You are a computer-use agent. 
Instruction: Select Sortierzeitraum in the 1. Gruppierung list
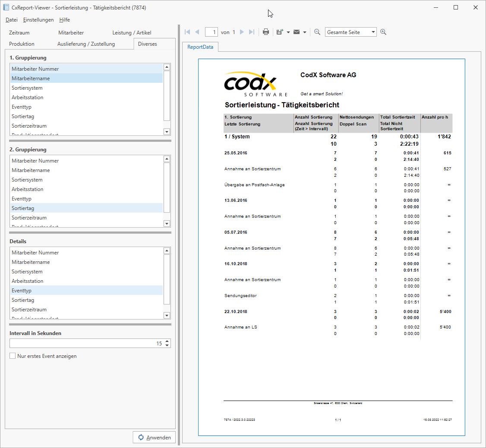86,126
